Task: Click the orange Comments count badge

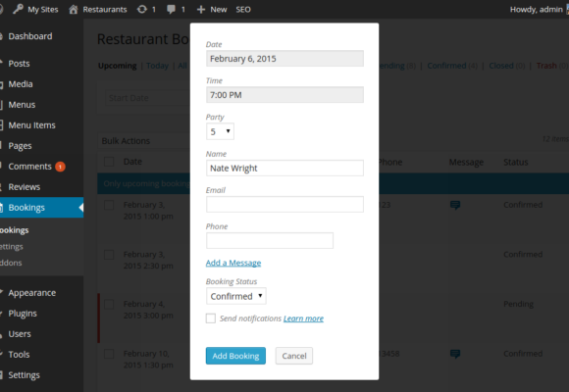Action: 60,167
